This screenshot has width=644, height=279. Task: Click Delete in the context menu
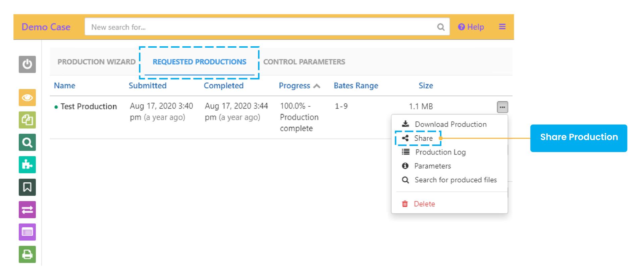(424, 204)
